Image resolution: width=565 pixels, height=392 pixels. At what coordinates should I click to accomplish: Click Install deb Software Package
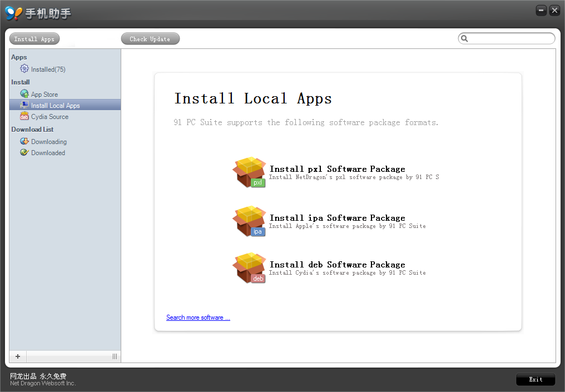337,265
